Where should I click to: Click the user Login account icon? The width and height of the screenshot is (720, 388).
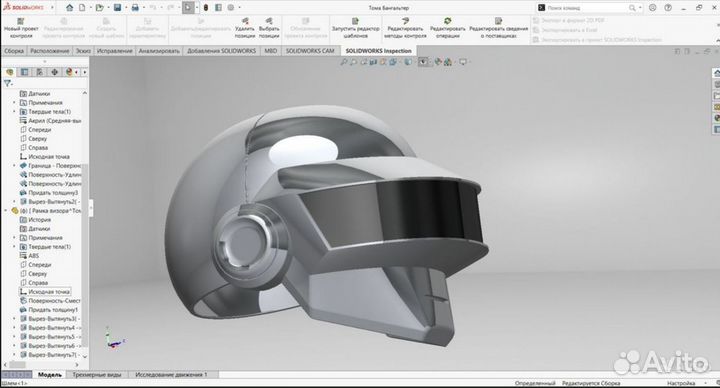click(652, 8)
